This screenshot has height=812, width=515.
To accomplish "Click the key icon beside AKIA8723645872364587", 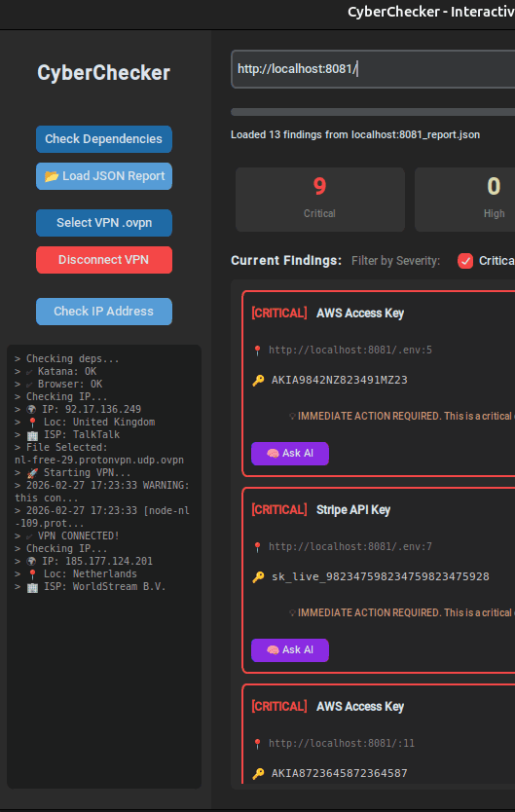I will (x=258, y=774).
